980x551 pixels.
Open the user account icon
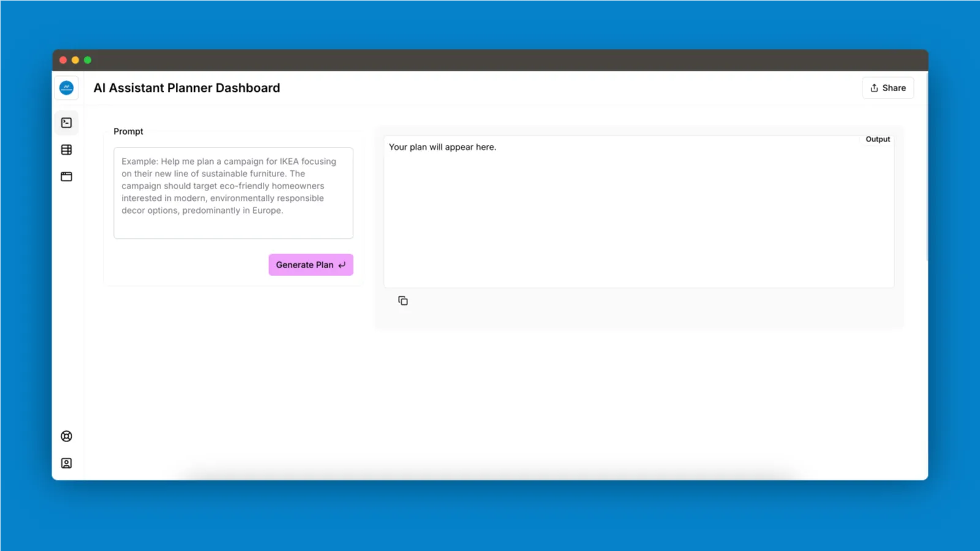coord(67,463)
